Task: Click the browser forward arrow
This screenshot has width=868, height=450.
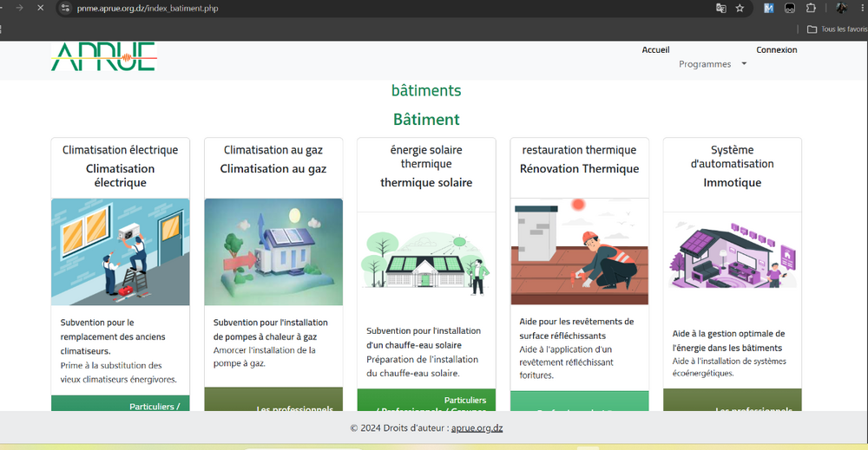Action: pos(19,8)
